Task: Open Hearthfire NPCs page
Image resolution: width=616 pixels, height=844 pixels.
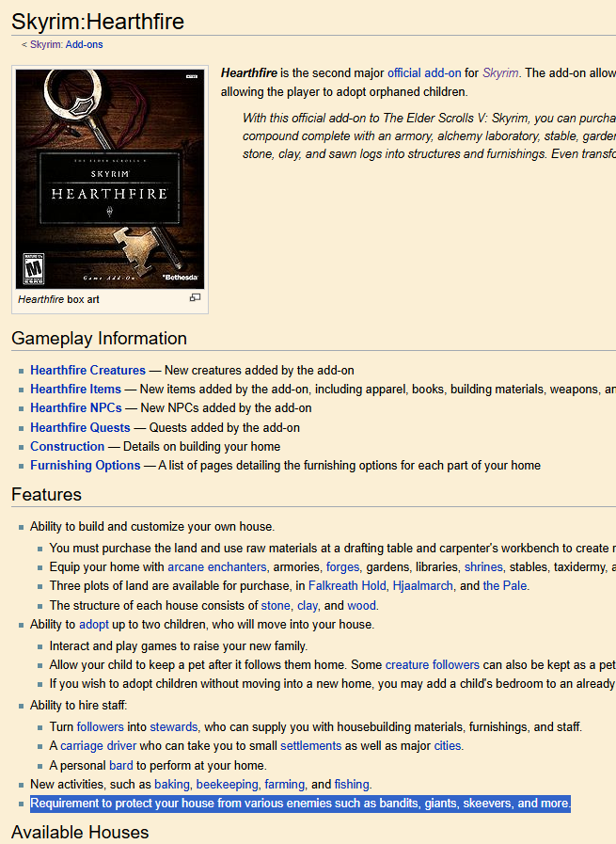Action: 76,408
